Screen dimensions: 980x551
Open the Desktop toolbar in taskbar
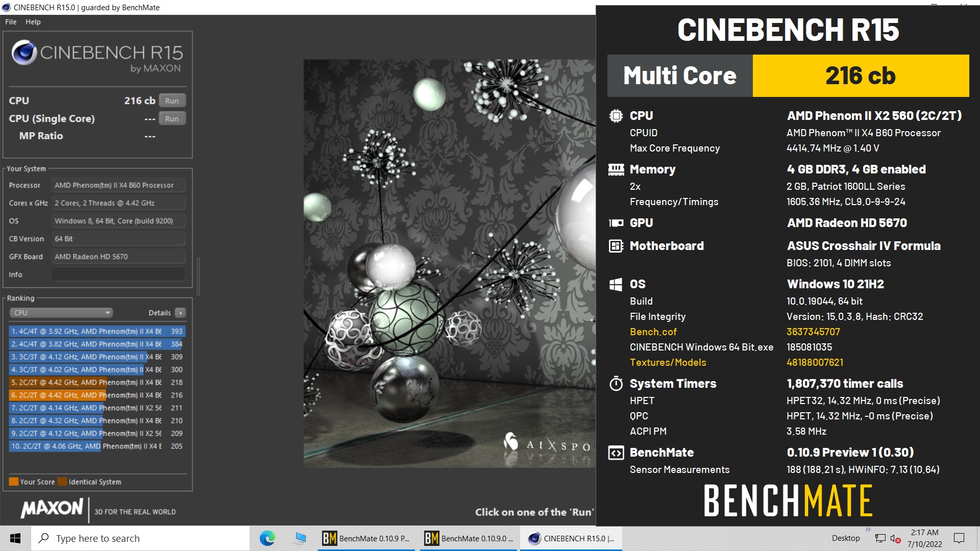846,538
